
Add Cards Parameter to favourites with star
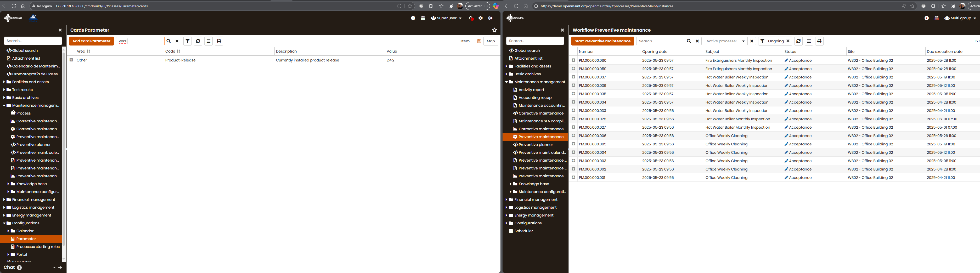(x=494, y=30)
